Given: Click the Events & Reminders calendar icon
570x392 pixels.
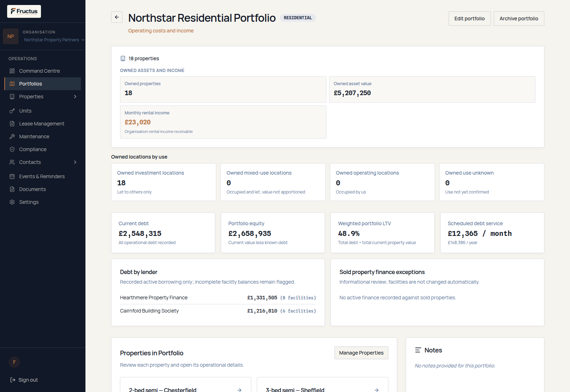Looking at the screenshot, I should 12,176.
